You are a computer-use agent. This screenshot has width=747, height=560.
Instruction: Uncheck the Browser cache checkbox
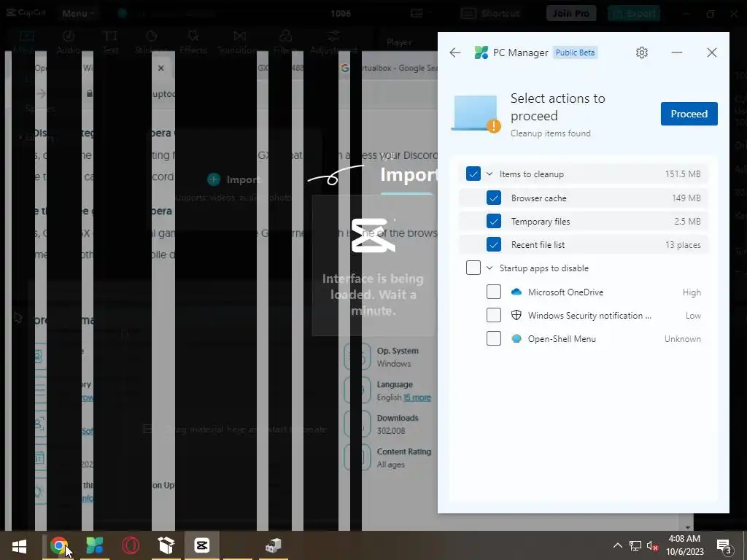[494, 198]
